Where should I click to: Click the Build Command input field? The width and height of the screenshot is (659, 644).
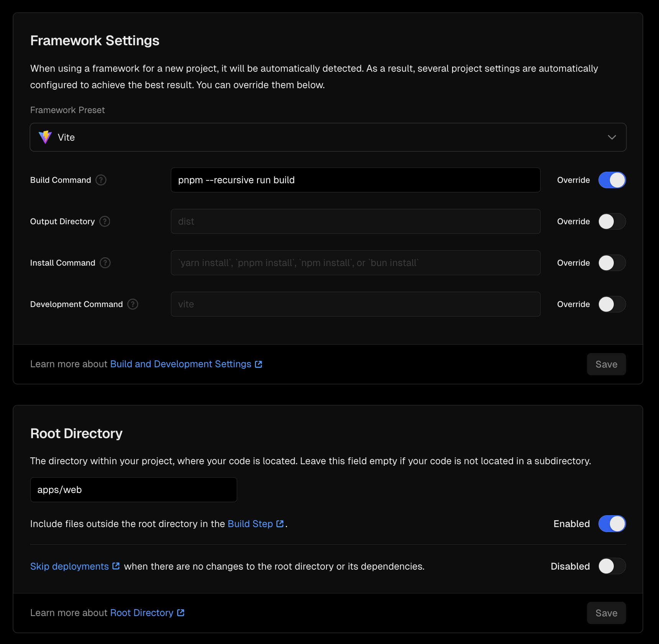pos(356,180)
